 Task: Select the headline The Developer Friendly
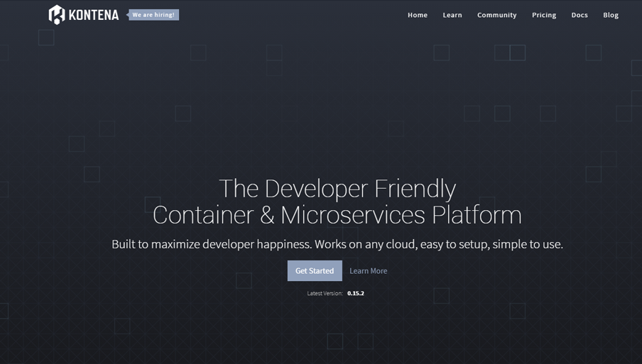[337, 189]
